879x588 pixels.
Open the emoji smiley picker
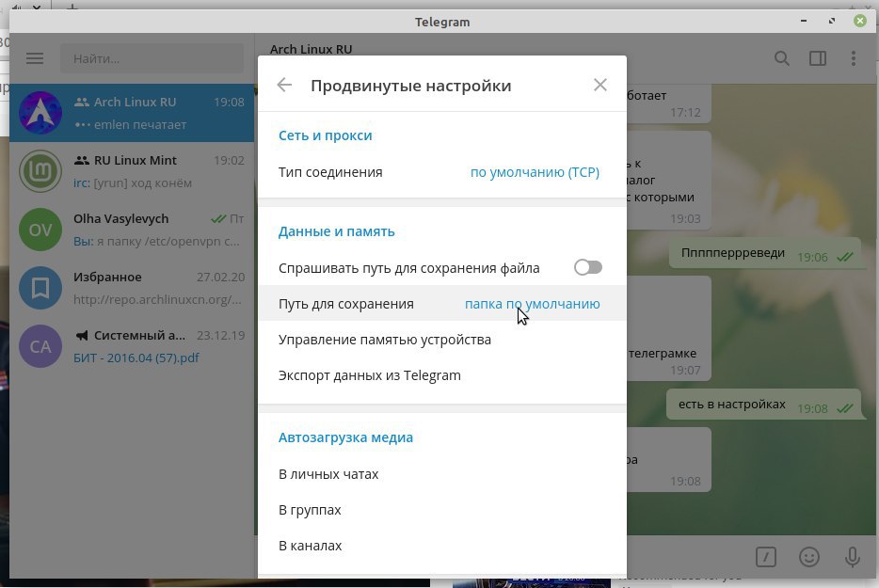tap(809, 557)
